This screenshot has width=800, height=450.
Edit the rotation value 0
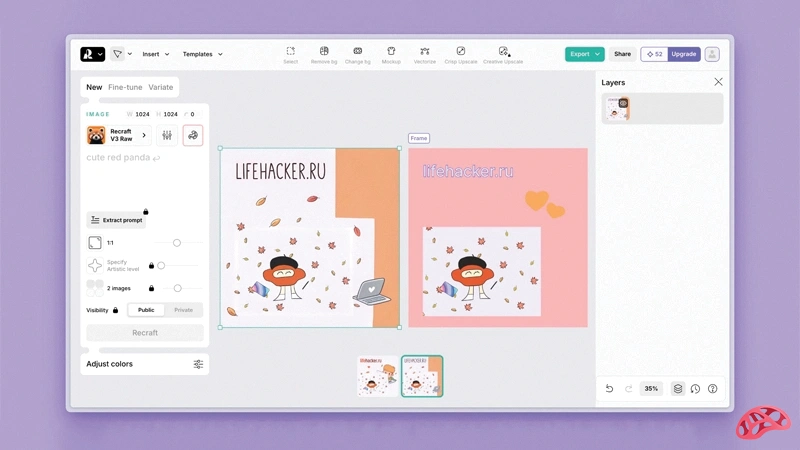pos(192,114)
